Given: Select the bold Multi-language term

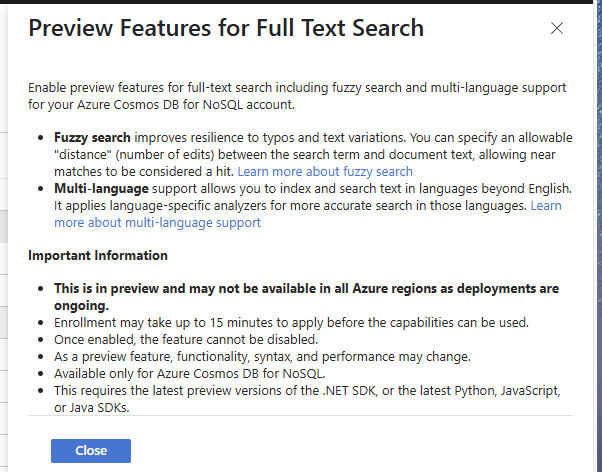Looking at the screenshot, I should pyautogui.click(x=101, y=189).
